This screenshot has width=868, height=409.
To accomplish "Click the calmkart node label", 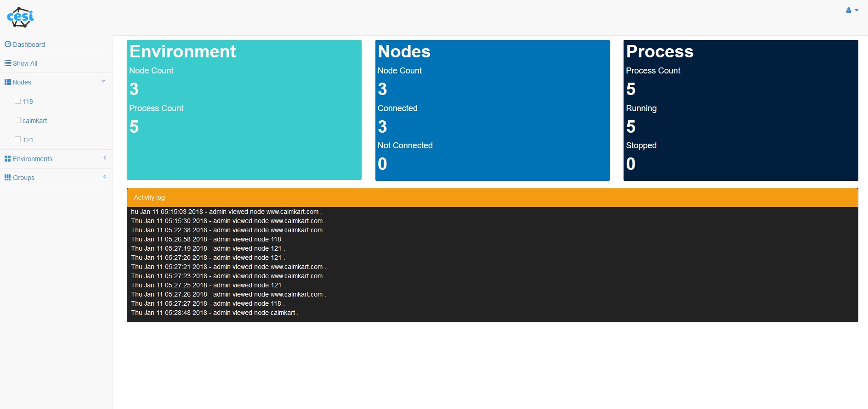I will coord(35,121).
